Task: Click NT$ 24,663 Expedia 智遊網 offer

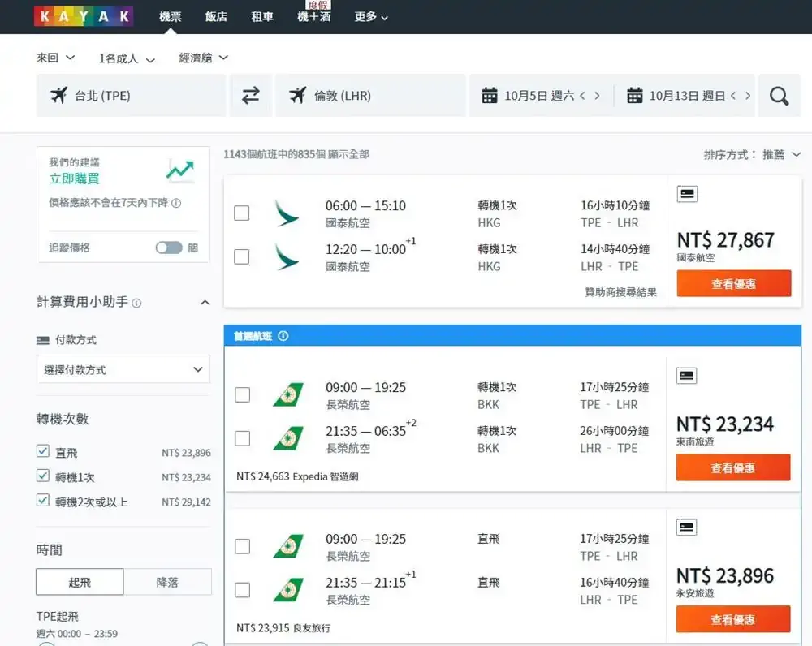Action: coord(297,476)
